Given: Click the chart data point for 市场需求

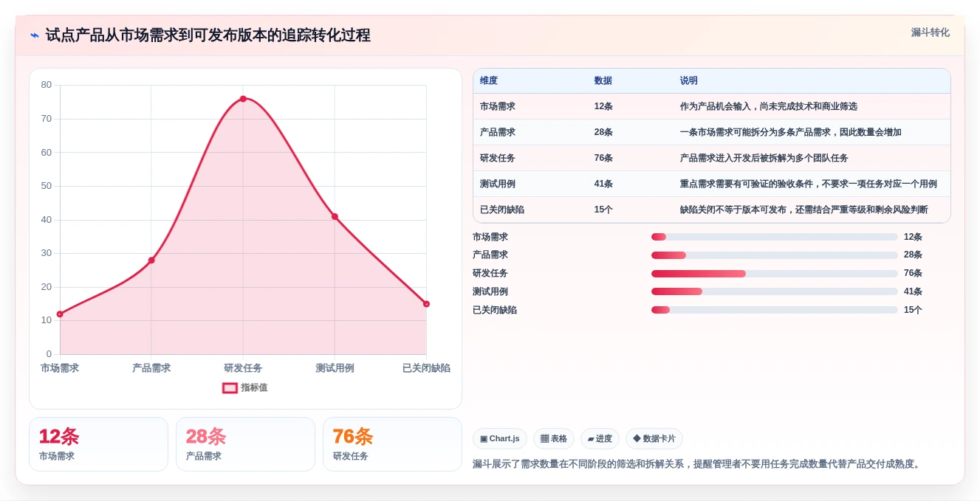Looking at the screenshot, I should 60,314.
